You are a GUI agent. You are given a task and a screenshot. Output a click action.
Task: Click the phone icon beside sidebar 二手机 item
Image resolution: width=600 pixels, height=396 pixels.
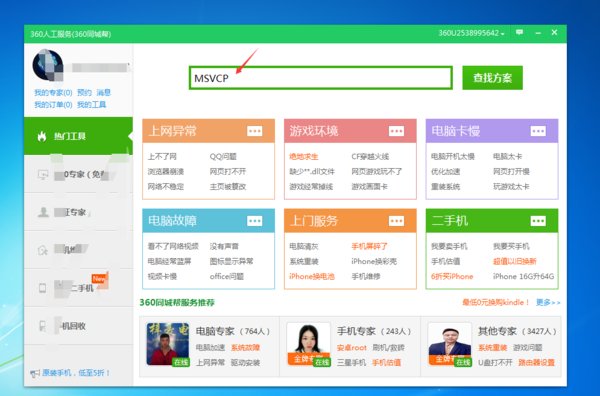pyautogui.click(x=42, y=288)
